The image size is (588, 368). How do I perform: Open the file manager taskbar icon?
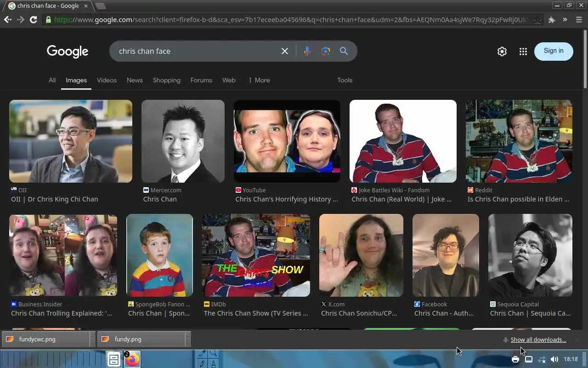(x=114, y=359)
